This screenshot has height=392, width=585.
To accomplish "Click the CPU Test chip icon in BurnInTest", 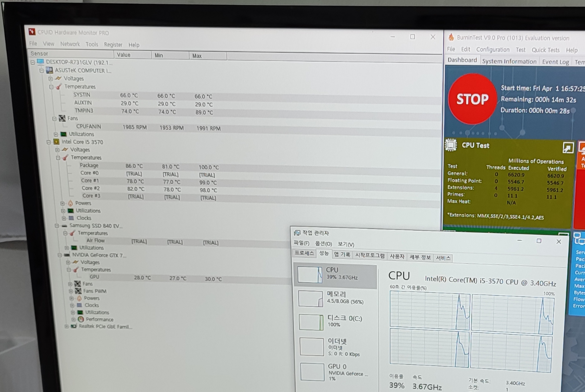I will coord(451,145).
